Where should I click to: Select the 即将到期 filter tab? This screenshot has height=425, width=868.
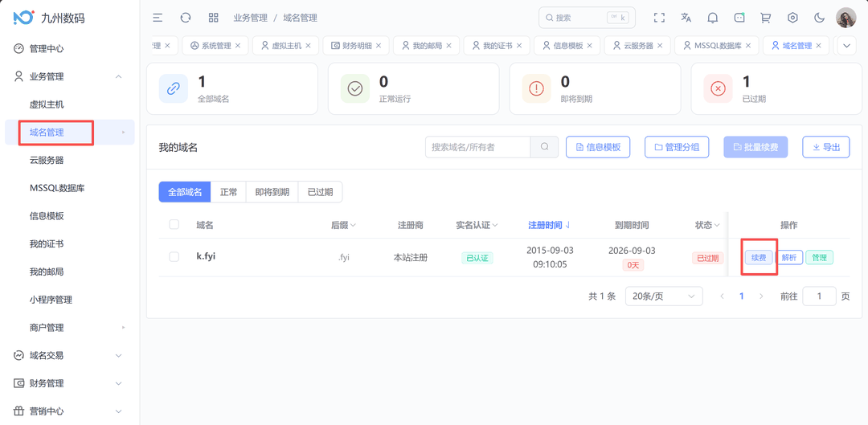coord(272,192)
